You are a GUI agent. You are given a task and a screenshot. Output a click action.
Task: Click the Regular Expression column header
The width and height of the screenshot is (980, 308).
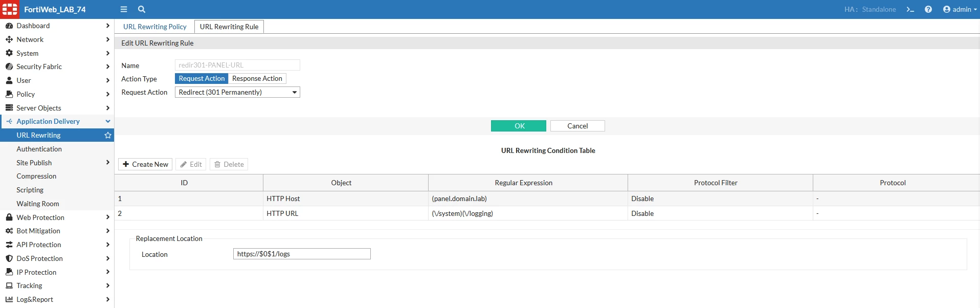coord(528,183)
